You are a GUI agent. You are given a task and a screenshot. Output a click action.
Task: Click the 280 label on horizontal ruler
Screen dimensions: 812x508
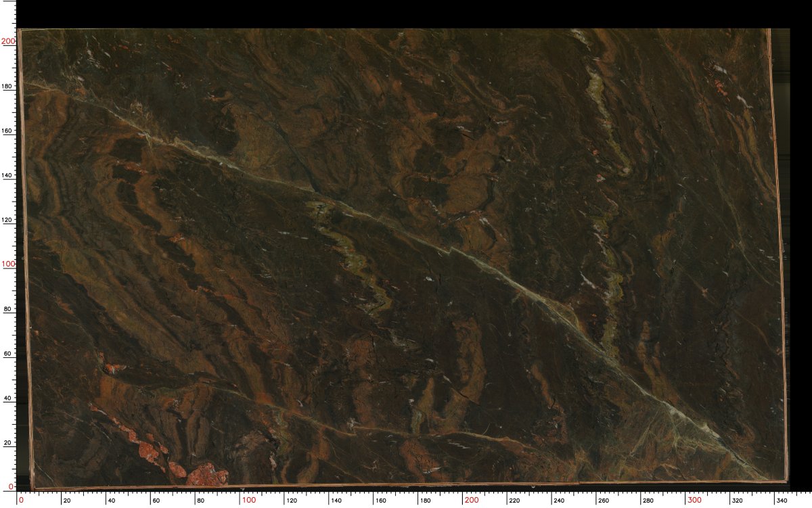tap(649, 501)
